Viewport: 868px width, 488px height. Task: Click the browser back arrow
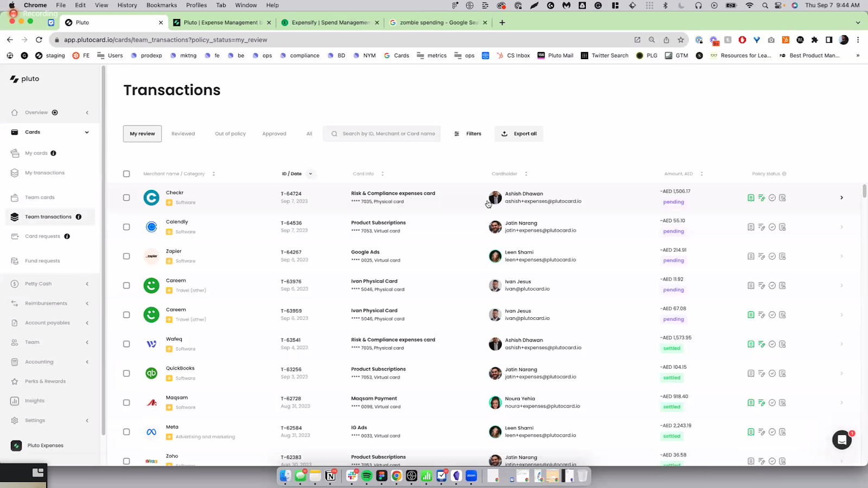[x=10, y=40]
